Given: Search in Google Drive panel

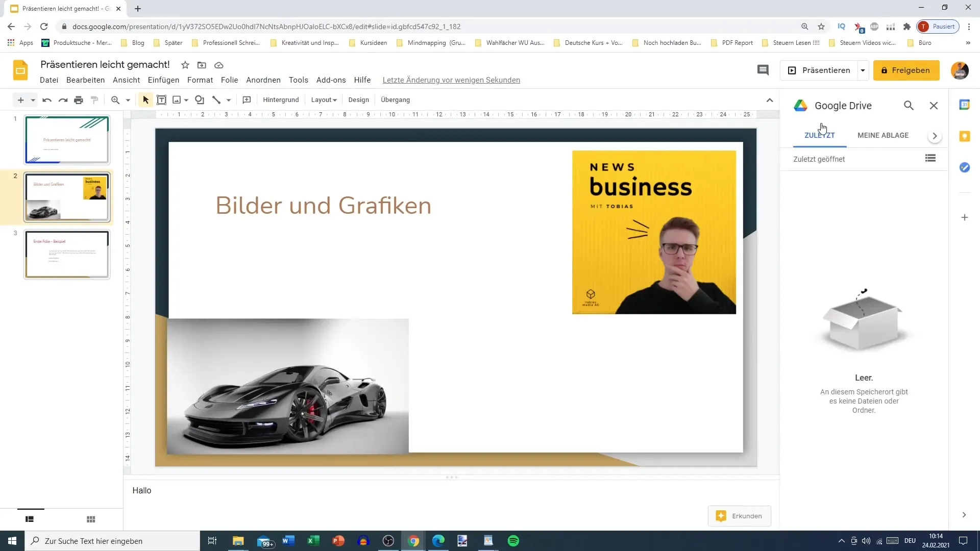Looking at the screenshot, I should pyautogui.click(x=909, y=106).
